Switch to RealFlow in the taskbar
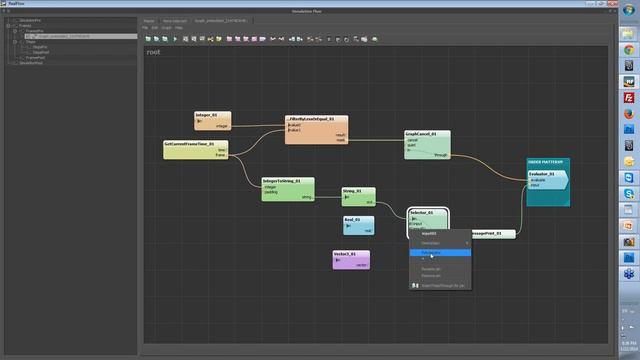640x360 pixels. point(629,82)
